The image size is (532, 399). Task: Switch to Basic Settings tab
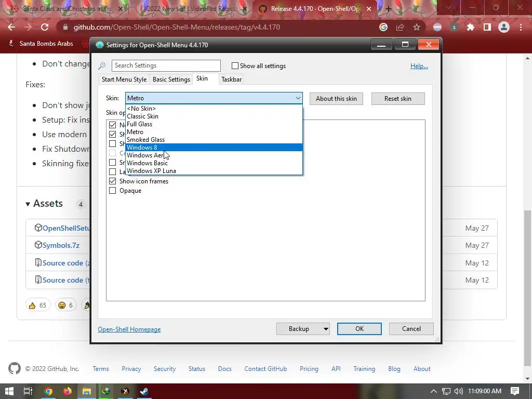[171, 79]
